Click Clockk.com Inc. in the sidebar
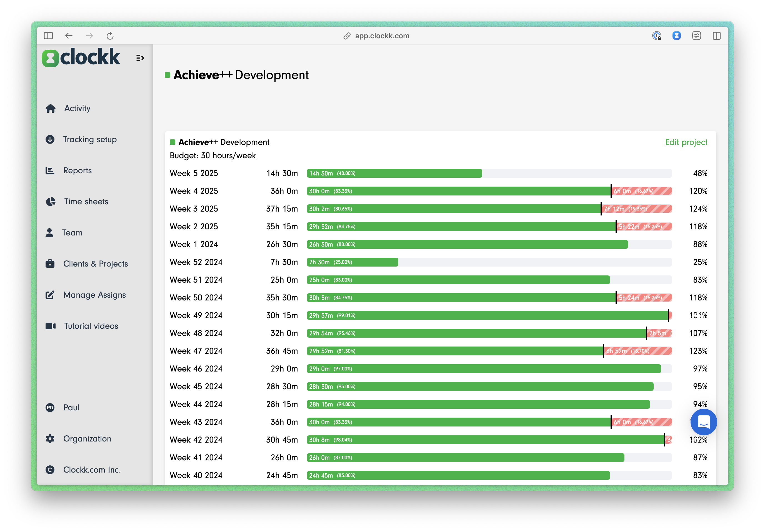 tap(92, 470)
